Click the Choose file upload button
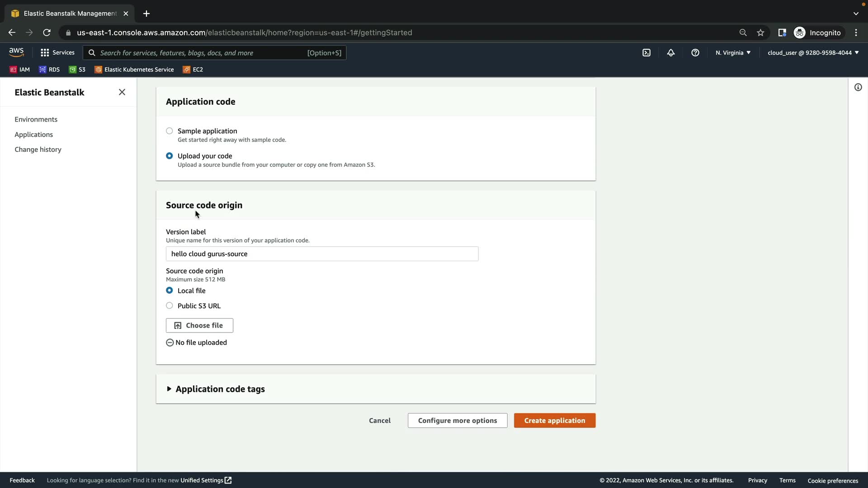 tap(199, 325)
